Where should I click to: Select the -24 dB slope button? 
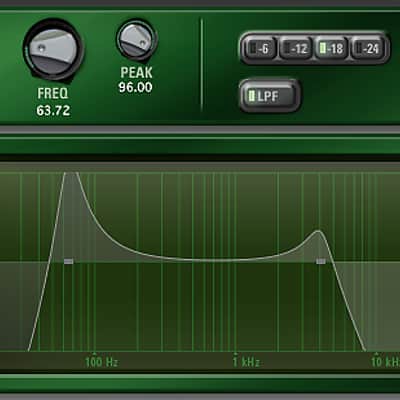(368, 49)
